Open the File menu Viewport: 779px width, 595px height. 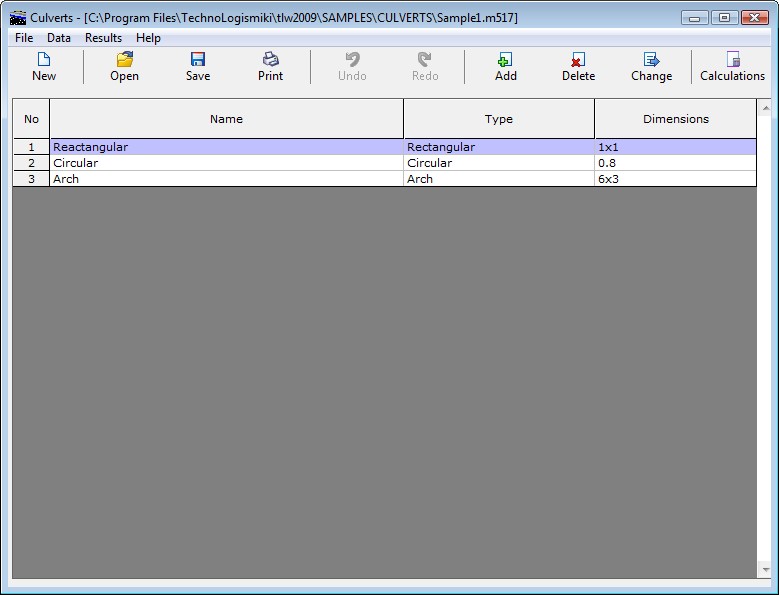[24, 38]
